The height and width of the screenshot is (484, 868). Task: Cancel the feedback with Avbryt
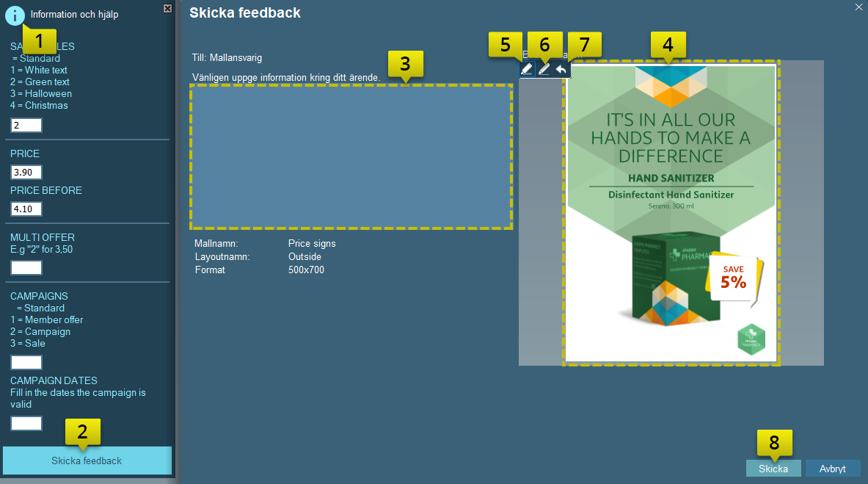pyautogui.click(x=833, y=469)
